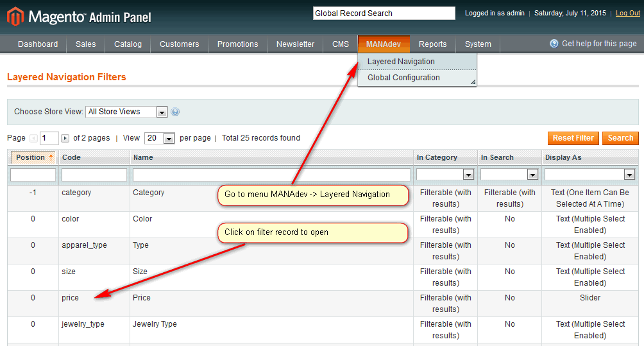The image size is (644, 346).
Task: Click 'Text (One Item Can Be Selected At A Time)' cell
Action: (589, 198)
